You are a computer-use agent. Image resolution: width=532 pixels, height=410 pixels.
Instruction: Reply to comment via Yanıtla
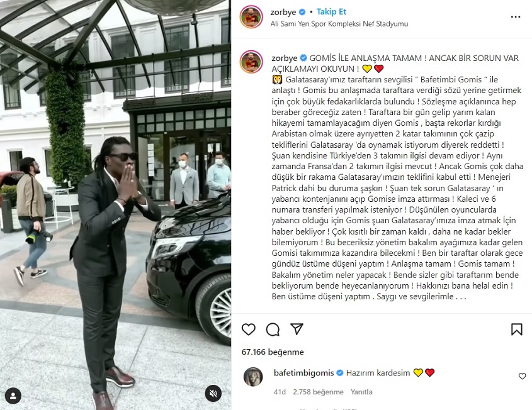[x=361, y=392]
